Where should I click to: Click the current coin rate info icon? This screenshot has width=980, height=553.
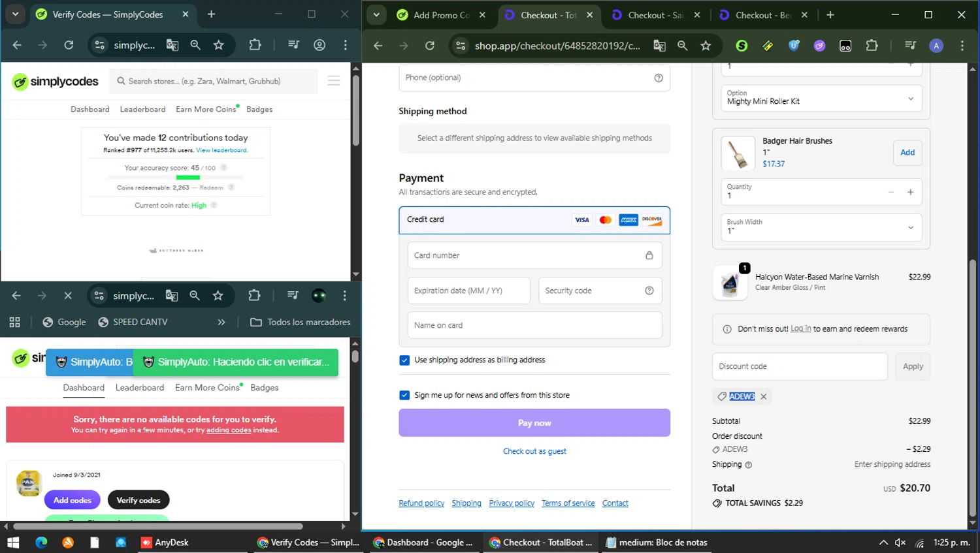coord(214,205)
